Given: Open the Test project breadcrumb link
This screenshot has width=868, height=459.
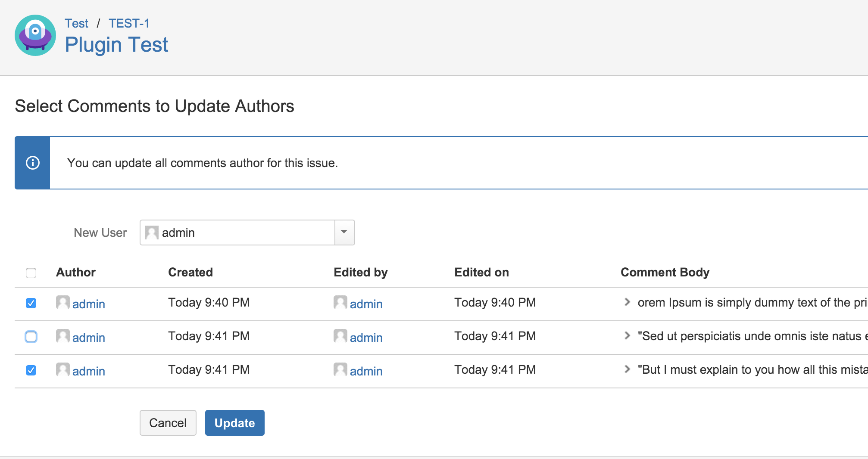Looking at the screenshot, I should (76, 23).
